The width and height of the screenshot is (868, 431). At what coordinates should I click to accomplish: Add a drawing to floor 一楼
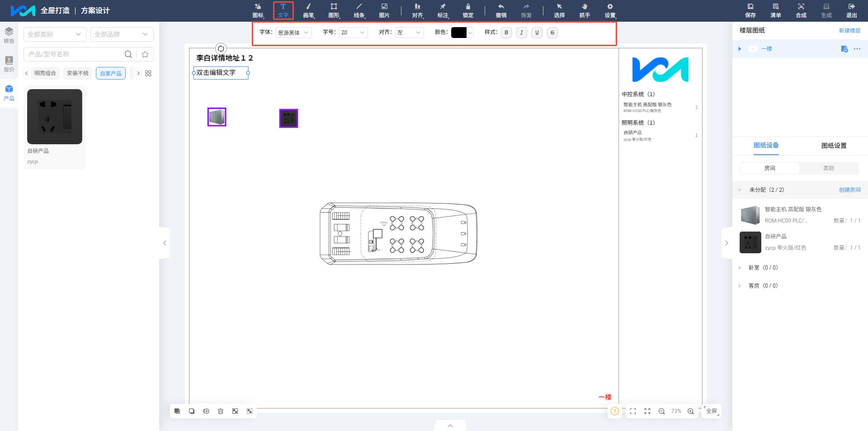click(x=844, y=49)
